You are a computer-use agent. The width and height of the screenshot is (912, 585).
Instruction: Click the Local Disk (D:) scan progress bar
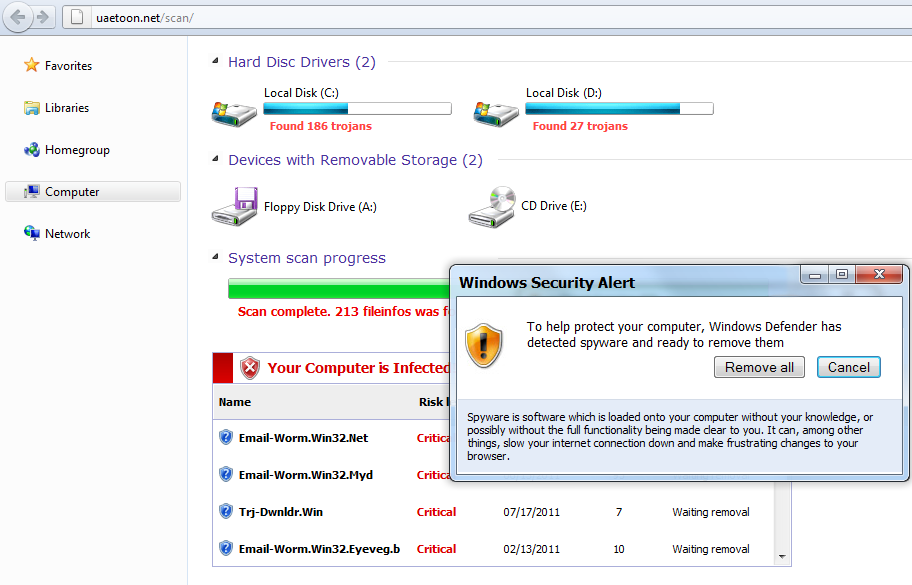pos(619,108)
